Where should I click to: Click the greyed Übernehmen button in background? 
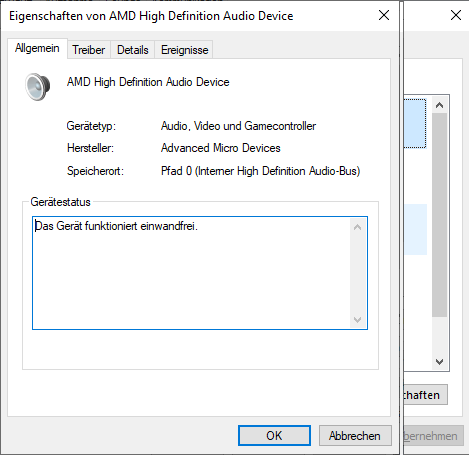coord(433,436)
